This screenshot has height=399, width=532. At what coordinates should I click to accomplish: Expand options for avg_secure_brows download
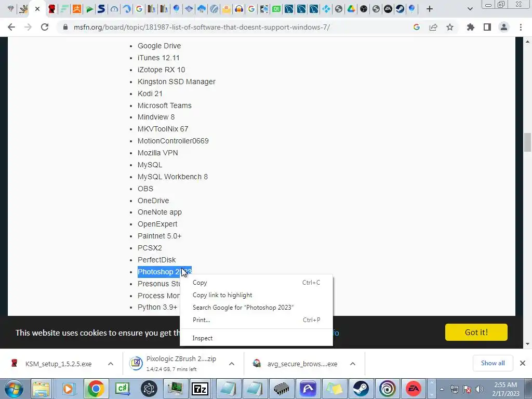click(x=353, y=364)
